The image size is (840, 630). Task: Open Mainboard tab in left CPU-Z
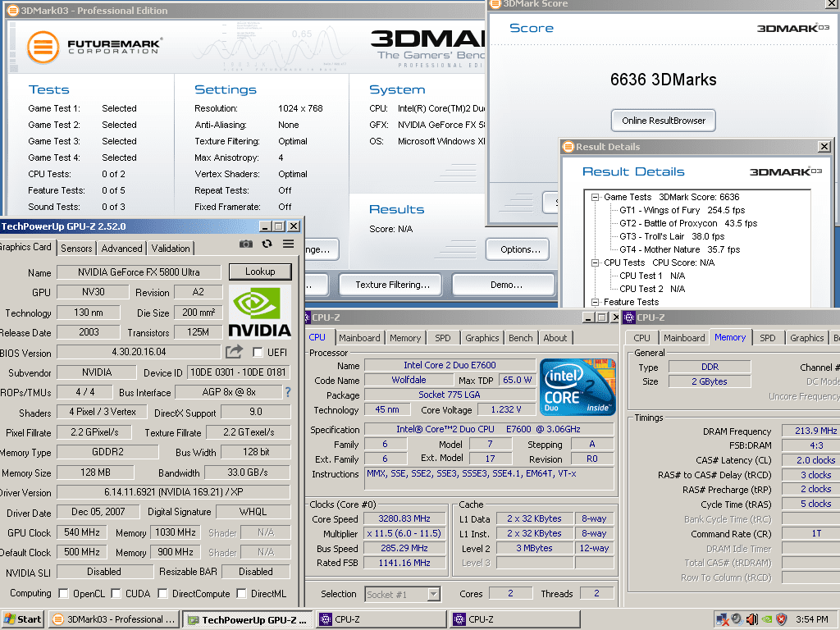(x=359, y=338)
